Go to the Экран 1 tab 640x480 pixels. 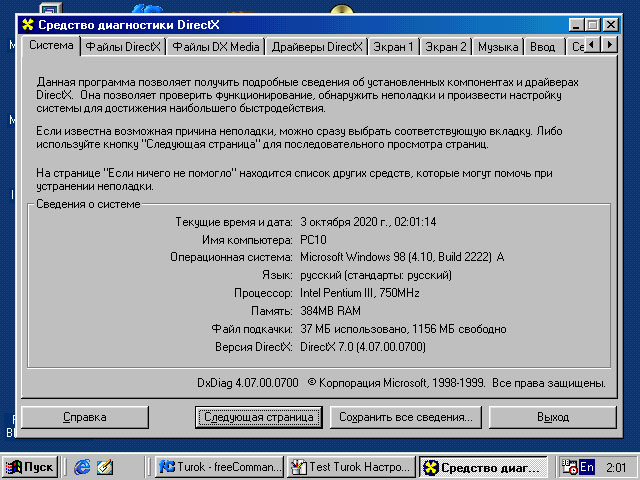pos(393,47)
